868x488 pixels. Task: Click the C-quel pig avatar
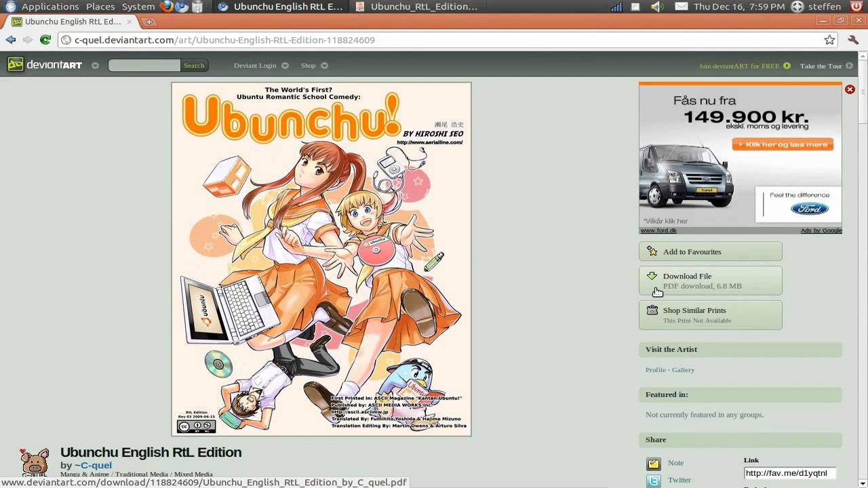(34, 462)
